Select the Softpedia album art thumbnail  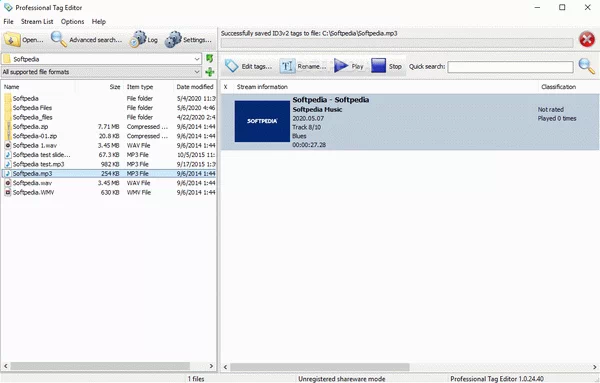coord(262,121)
